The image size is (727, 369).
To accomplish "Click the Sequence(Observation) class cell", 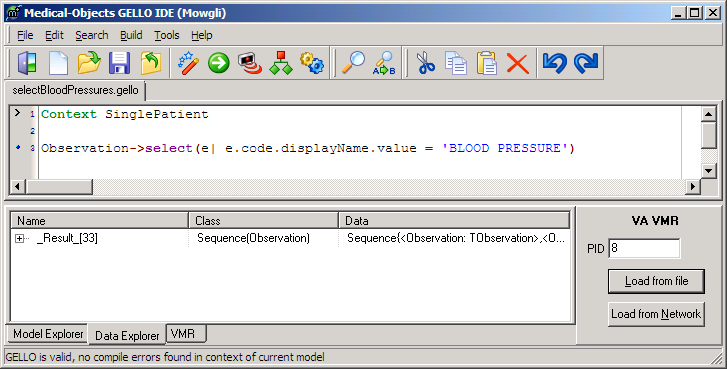I will pos(254,238).
